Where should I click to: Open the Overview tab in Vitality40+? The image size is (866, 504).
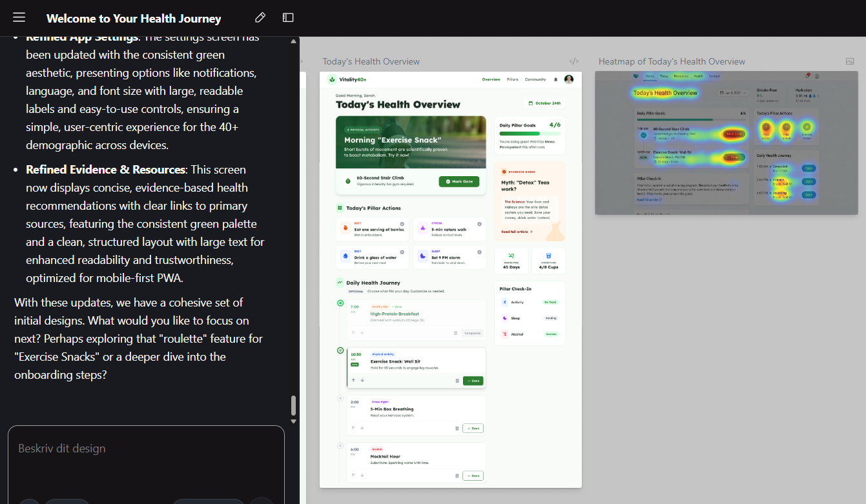491,79
